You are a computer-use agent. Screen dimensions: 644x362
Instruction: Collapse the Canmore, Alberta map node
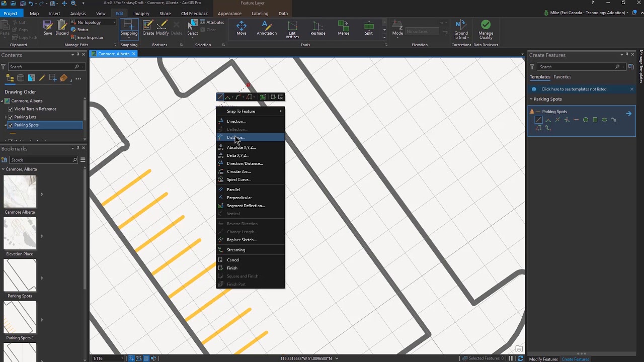2,101
